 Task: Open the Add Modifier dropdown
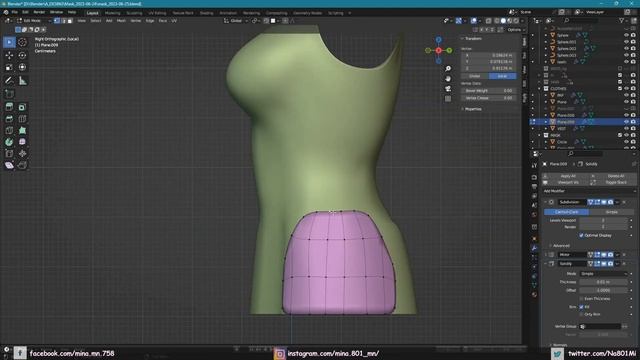point(589,191)
